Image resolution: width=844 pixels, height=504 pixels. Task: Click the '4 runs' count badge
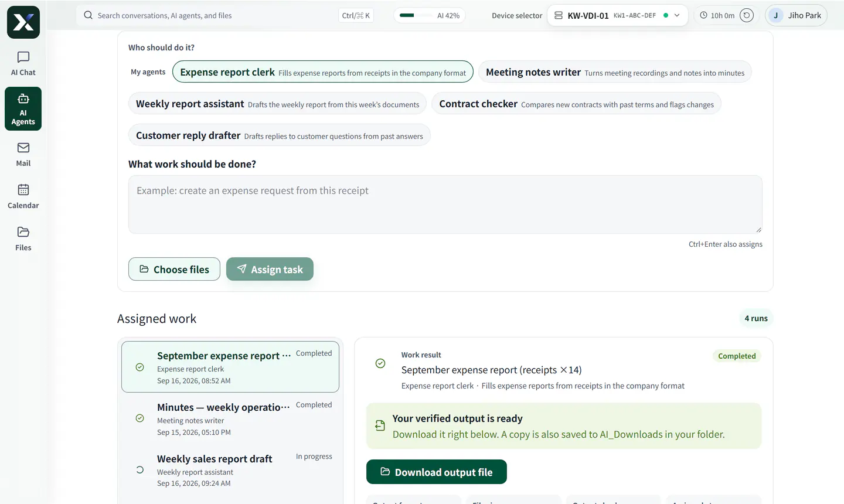(756, 318)
